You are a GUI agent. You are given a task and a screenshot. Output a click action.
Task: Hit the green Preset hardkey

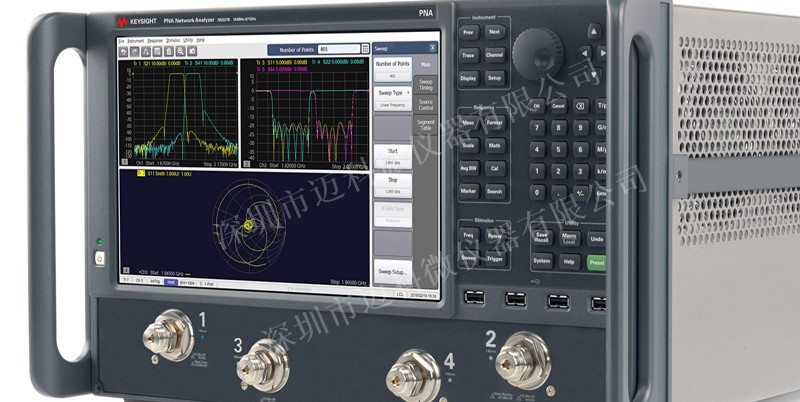point(596,263)
